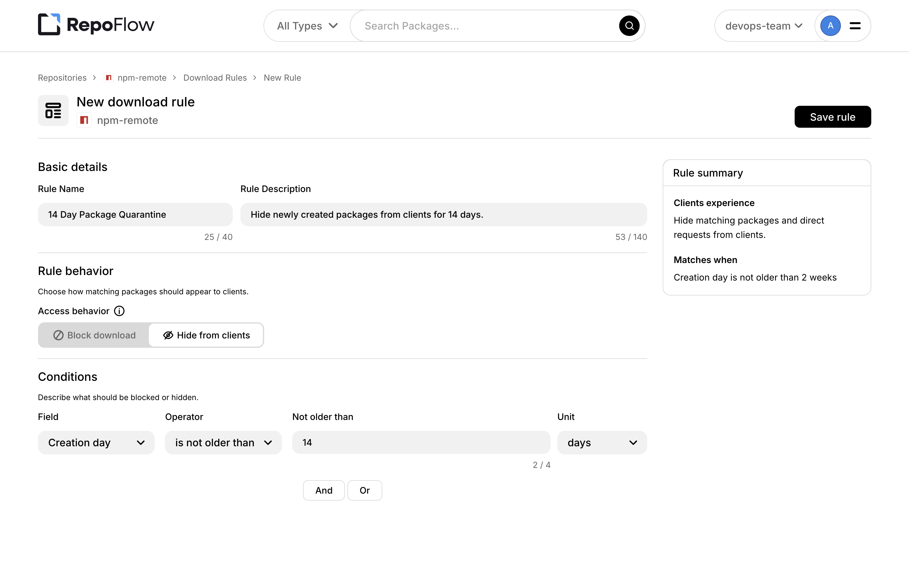Click the Rule summary heading
The height and width of the screenshot is (588, 909).
708,173
